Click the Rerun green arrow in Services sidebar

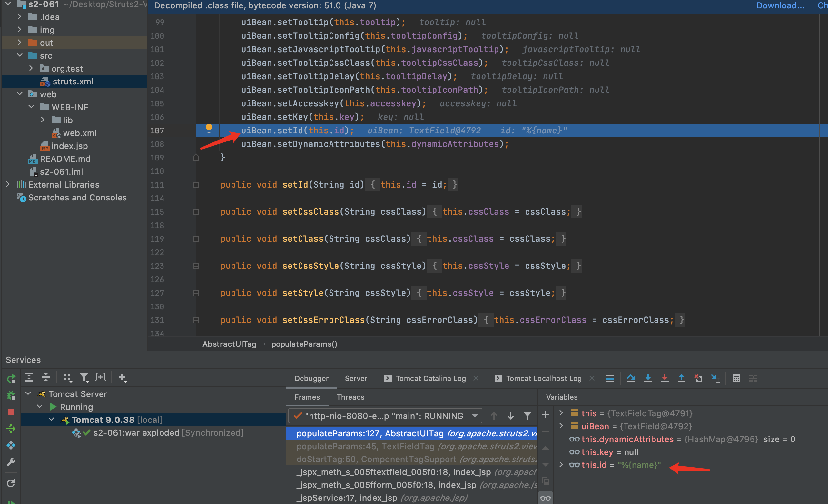pyautogui.click(x=11, y=378)
